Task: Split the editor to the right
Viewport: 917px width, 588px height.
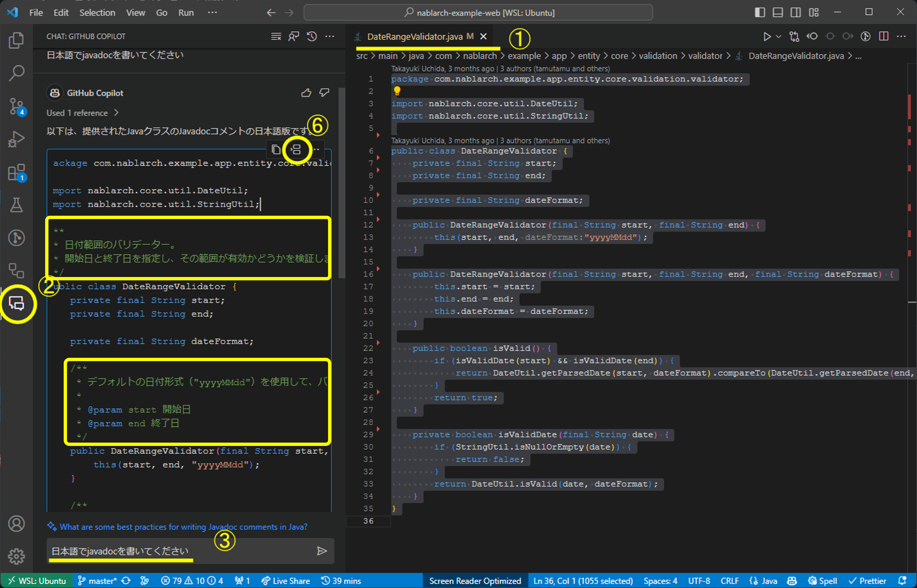Action: 884,36
